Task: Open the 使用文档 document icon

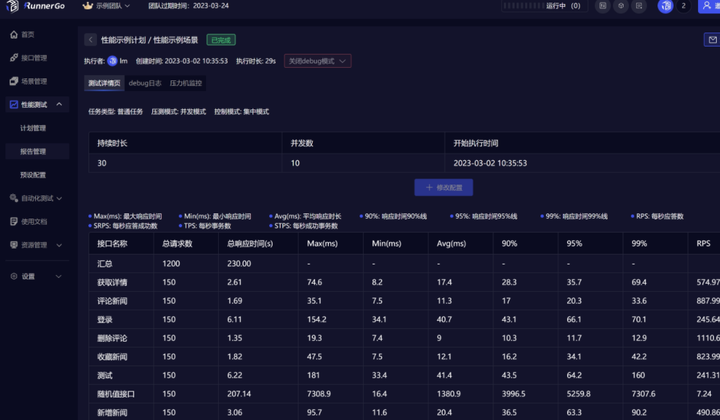Action: (x=14, y=221)
